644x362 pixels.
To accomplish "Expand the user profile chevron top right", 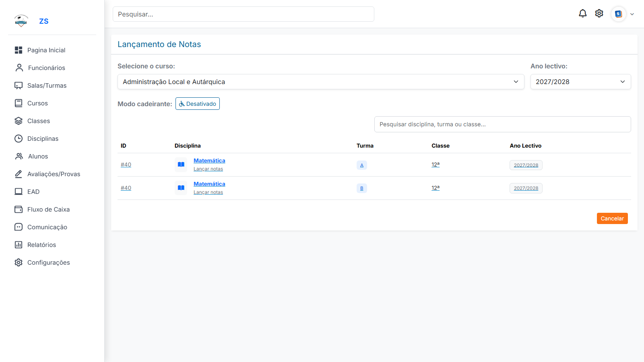I will point(632,14).
